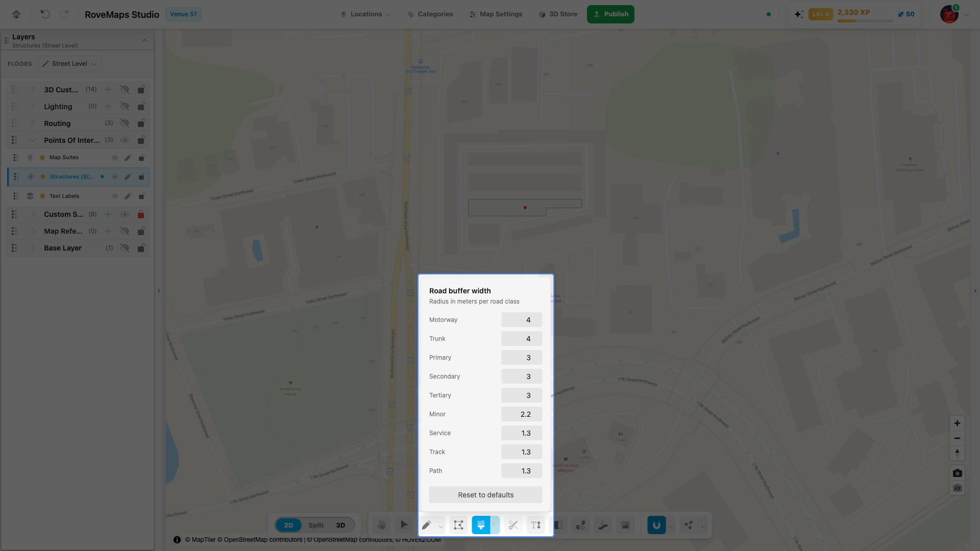Select the route path tool
This screenshot has height=551, width=980.
[x=580, y=525]
